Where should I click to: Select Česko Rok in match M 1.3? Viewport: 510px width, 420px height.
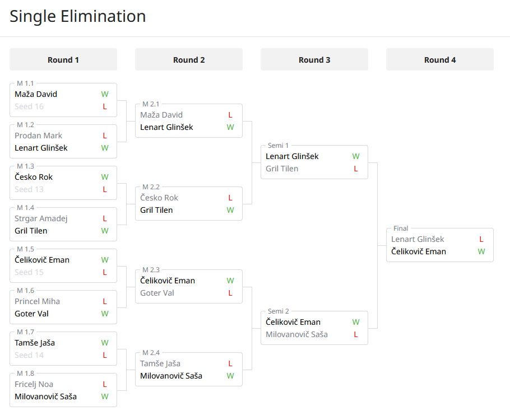[x=34, y=177]
